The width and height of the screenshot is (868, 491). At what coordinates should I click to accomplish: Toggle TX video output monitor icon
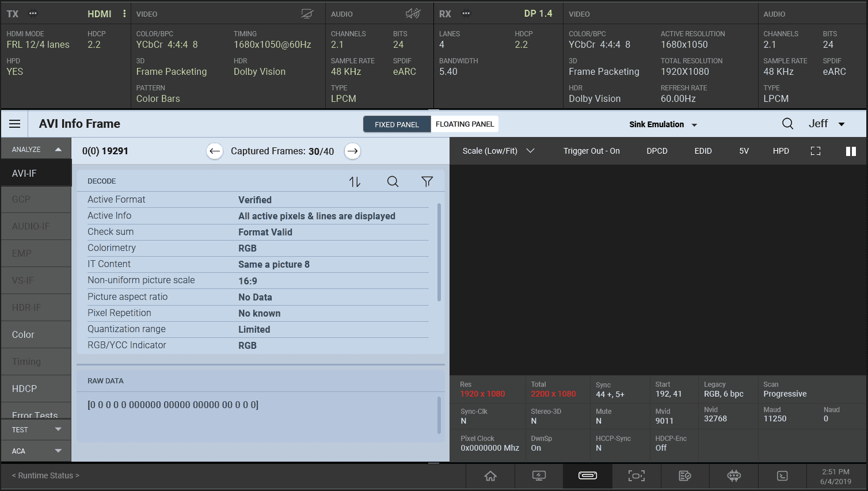(307, 14)
